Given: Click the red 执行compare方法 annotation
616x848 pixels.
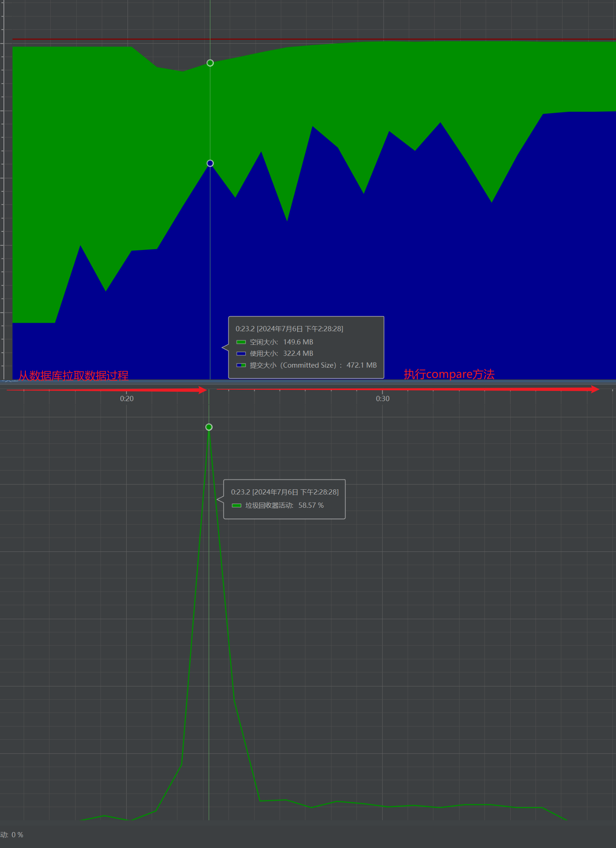Looking at the screenshot, I should 449,374.
